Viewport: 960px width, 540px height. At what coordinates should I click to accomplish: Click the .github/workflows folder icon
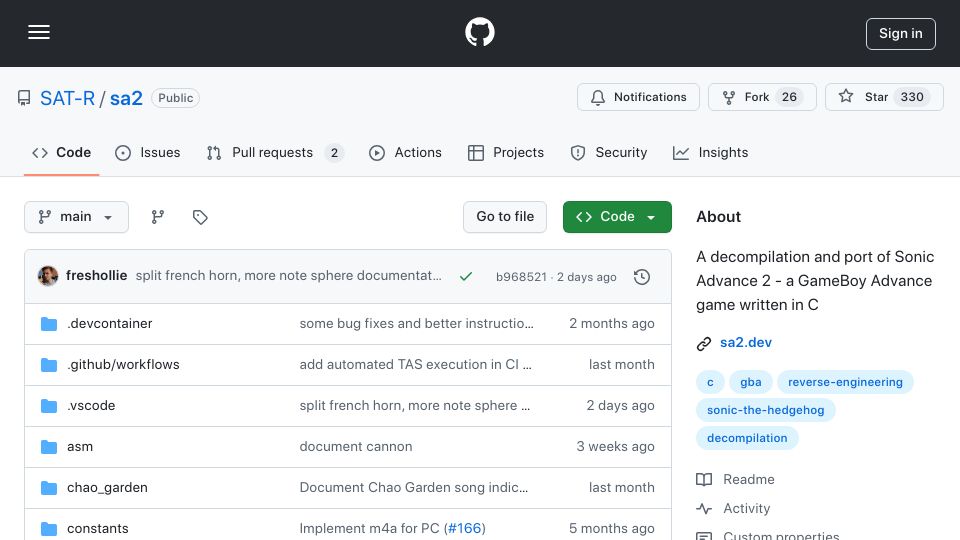point(49,364)
